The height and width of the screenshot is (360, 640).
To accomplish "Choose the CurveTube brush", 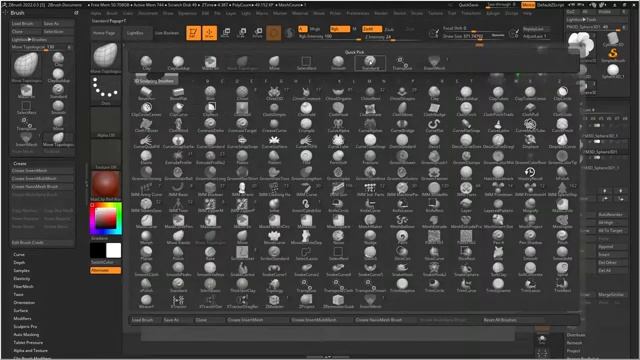I will (x=338, y=141).
